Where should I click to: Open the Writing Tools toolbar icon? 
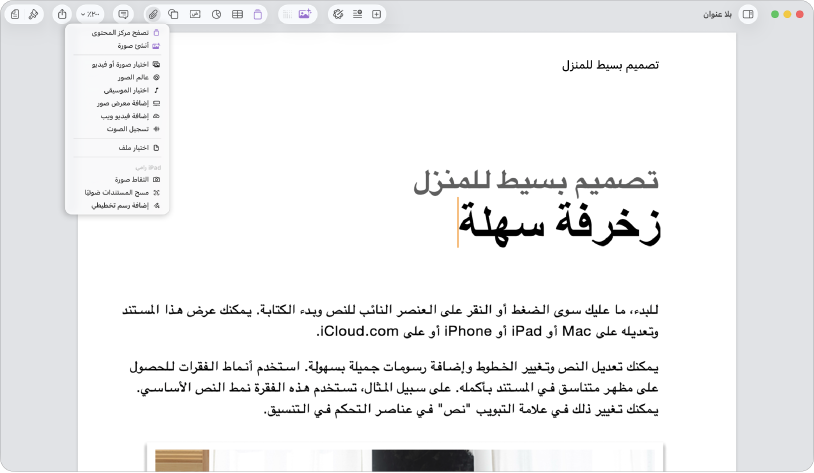(x=338, y=15)
